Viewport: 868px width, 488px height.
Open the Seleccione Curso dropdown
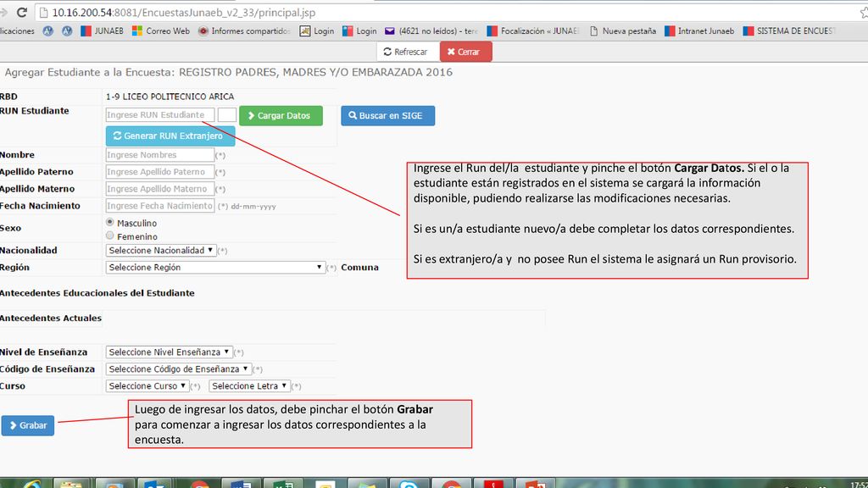pos(147,385)
